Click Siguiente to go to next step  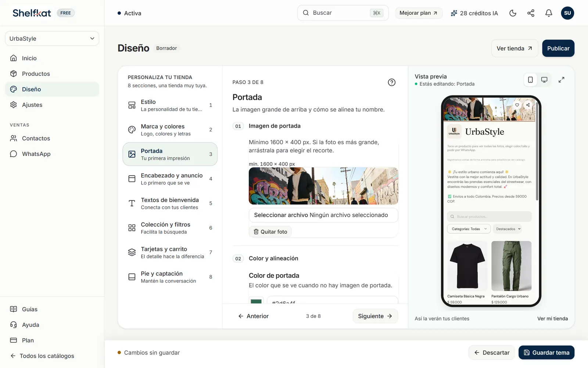375,316
